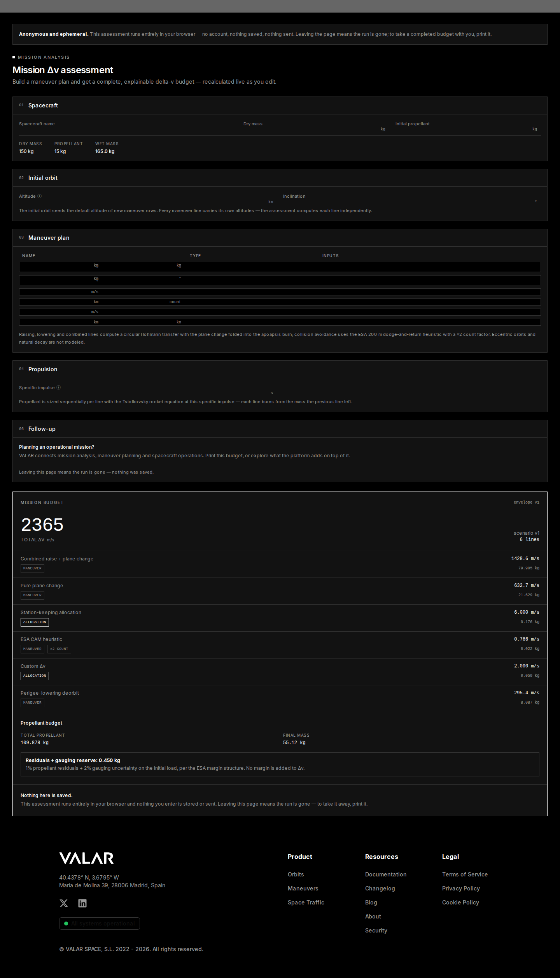This screenshot has width=560, height=978.
Task: Click the Initial orbit section header
Action: click(280, 178)
